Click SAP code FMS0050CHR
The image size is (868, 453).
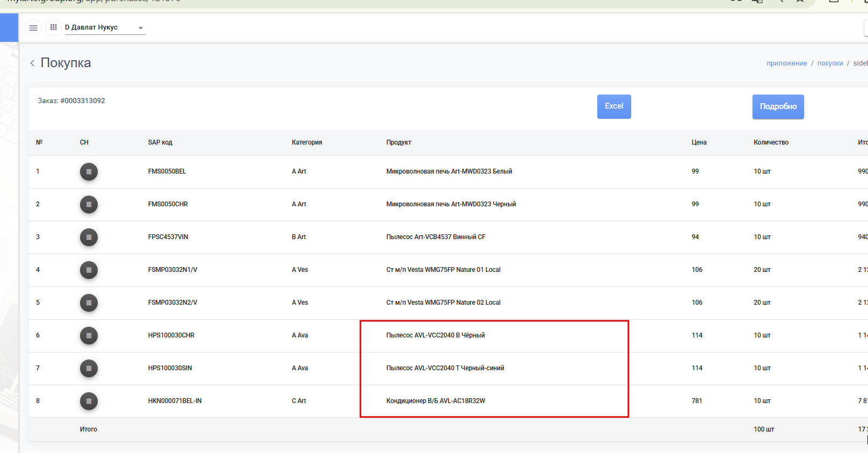(x=168, y=204)
